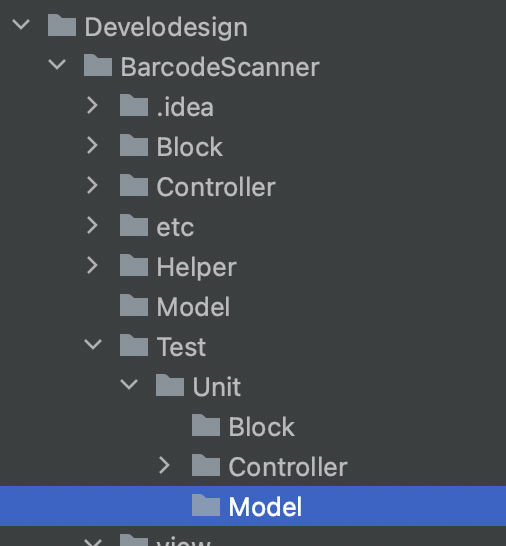The height and width of the screenshot is (546, 506).
Task: Expand the Helper folder arrow
Action: point(92,265)
